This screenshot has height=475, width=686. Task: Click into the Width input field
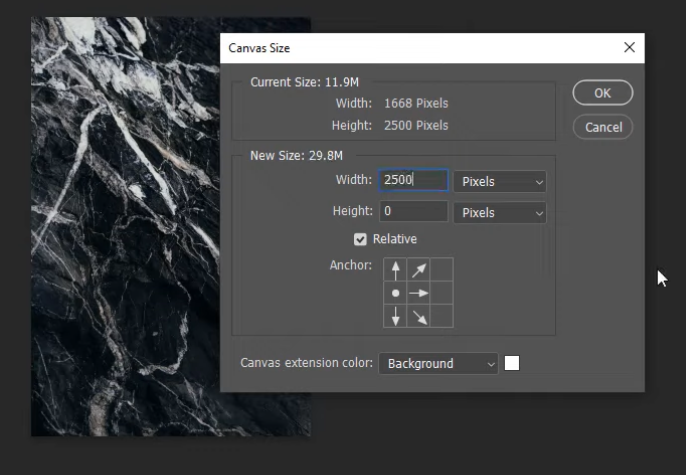click(x=413, y=181)
